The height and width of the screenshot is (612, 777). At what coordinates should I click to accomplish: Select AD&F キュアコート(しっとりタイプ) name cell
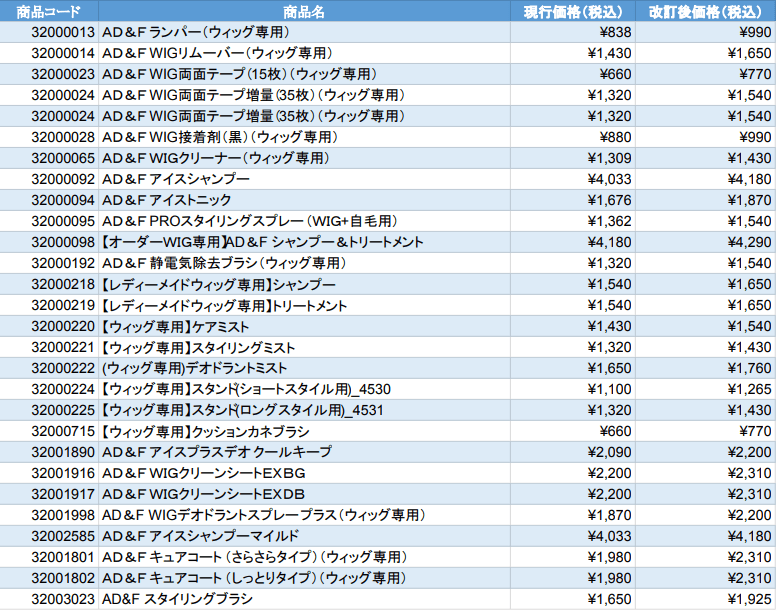pos(304,578)
